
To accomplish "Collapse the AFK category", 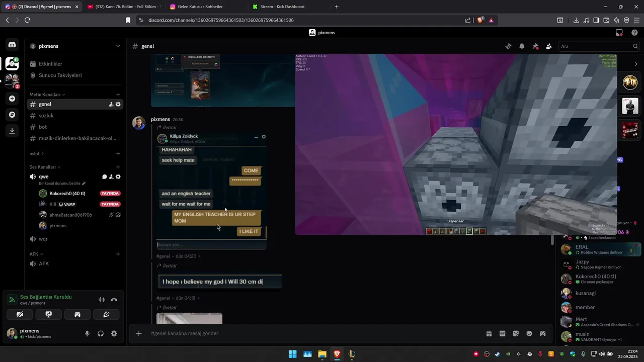I will [36, 254].
